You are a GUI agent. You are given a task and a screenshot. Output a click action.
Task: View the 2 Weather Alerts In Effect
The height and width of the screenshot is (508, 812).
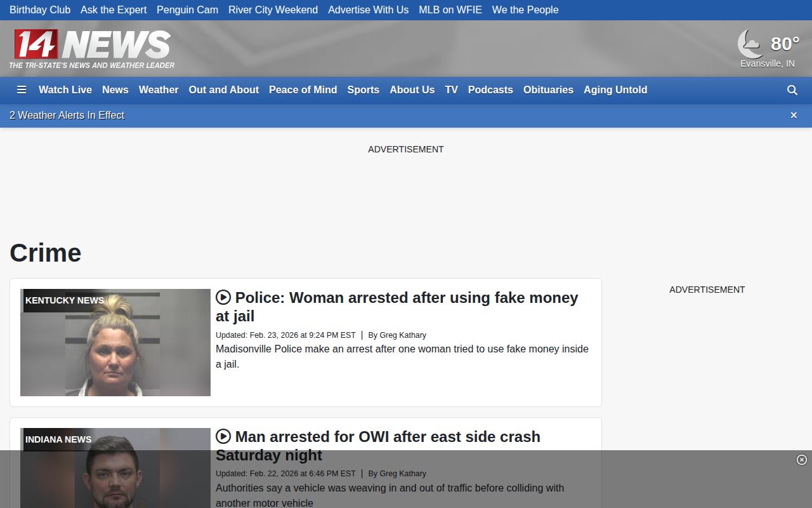[x=67, y=116]
